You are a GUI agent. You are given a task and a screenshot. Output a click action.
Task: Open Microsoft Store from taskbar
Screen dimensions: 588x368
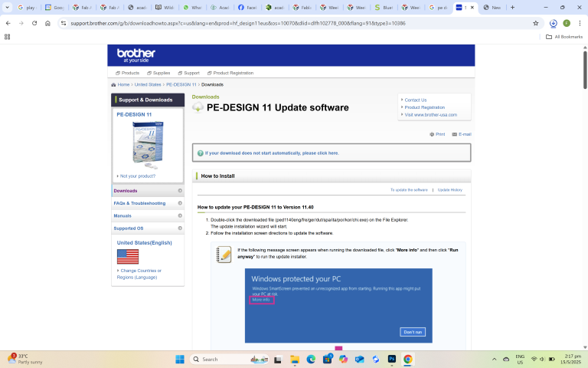pyautogui.click(x=328, y=360)
